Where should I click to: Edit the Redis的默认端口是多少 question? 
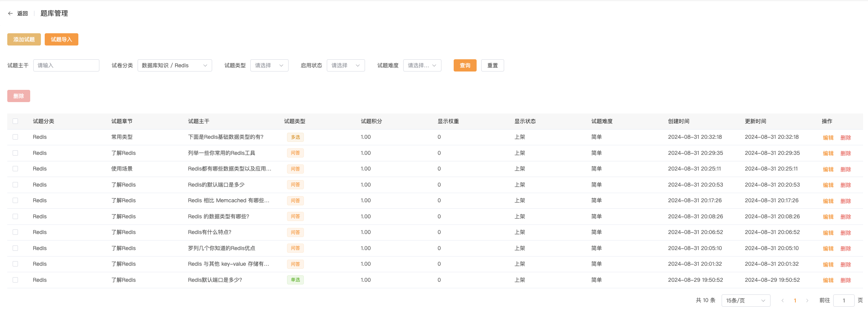pos(828,185)
